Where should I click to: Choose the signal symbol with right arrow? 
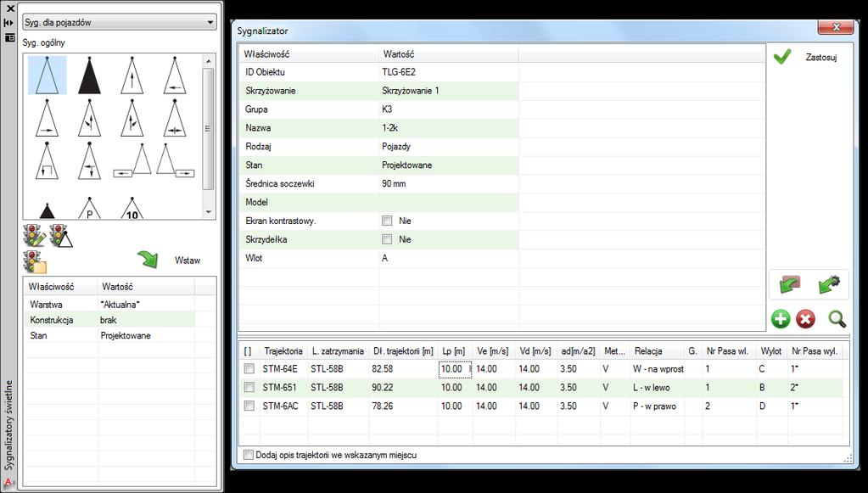pos(47,118)
